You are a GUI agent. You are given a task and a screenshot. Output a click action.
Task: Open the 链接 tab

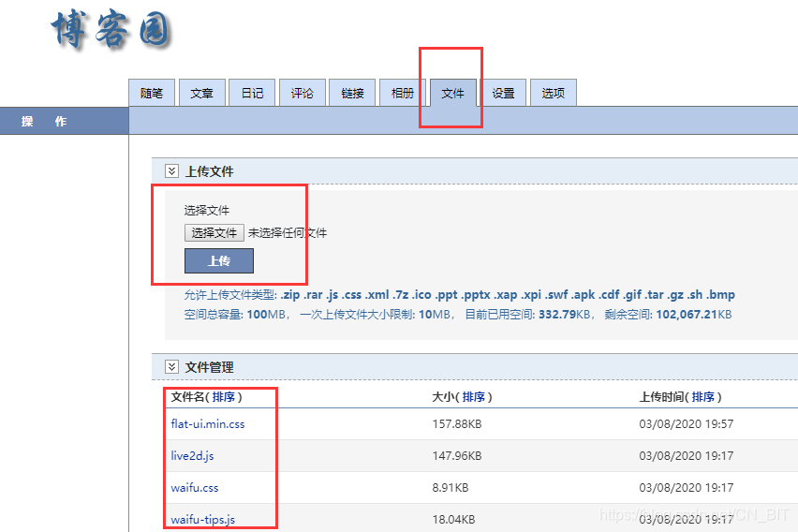coord(352,93)
